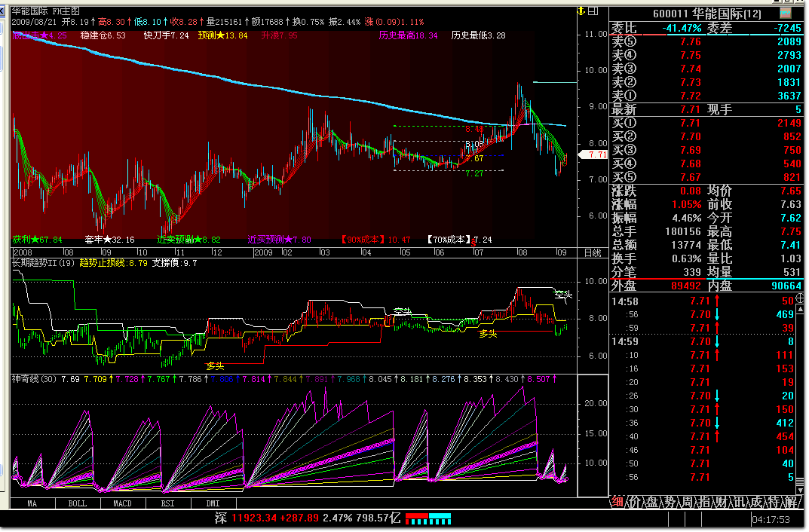This screenshot has height=532, width=809.
Task: Switch to the DMI indicator tab
Action: 213,503
